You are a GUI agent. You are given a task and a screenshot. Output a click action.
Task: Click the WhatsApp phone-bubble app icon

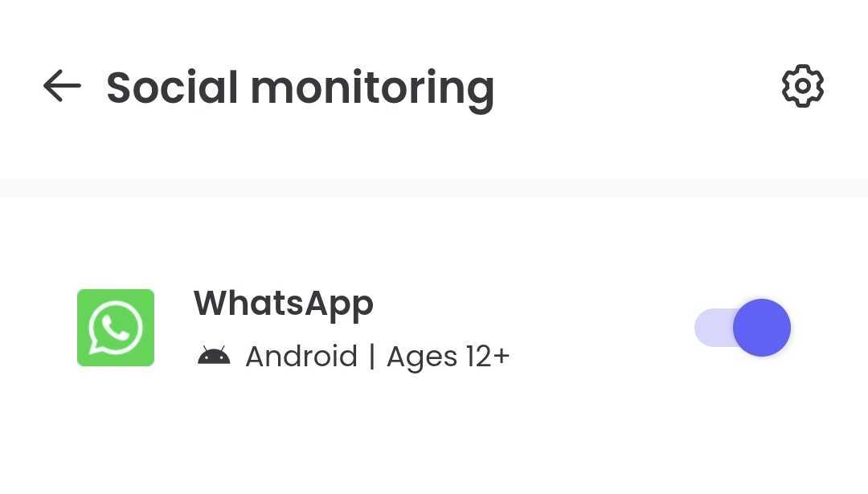(x=116, y=328)
